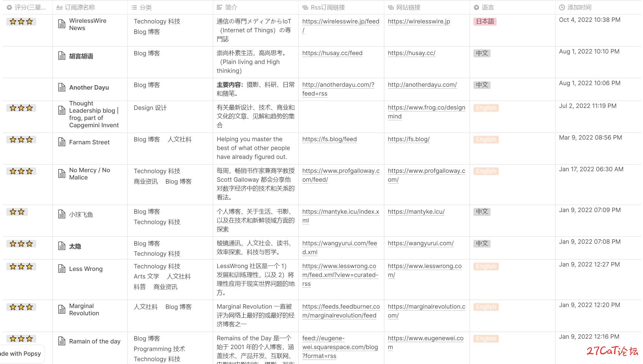
Task: Open the No Mercy / No Malice page icon
Action: 62,173
